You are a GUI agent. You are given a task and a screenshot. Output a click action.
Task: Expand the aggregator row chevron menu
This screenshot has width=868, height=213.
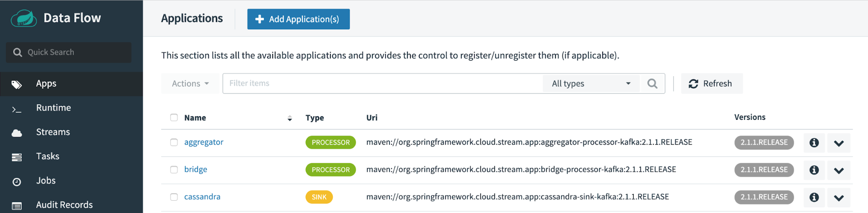pyautogui.click(x=839, y=143)
